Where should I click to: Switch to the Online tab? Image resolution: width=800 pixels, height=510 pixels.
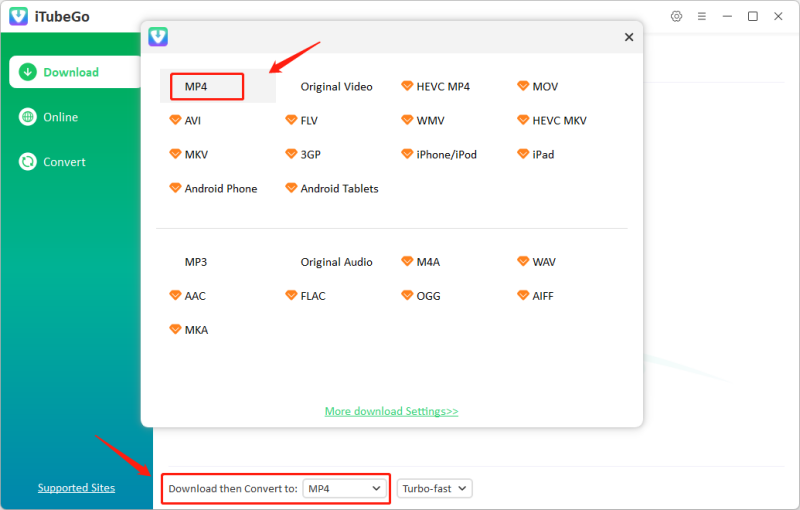click(60, 117)
